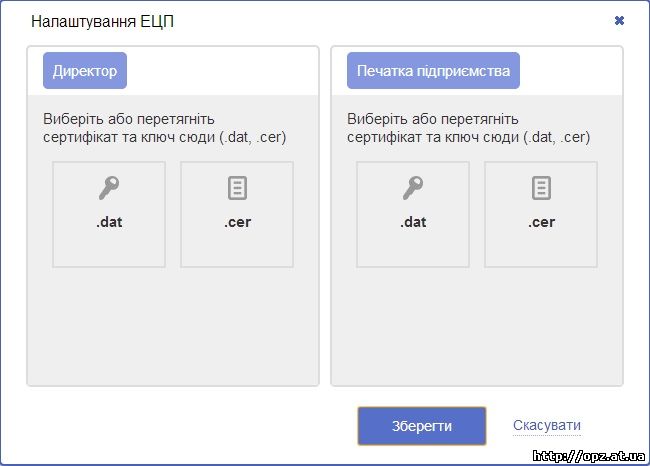Click the .dat label in the Директор panel

pos(109,222)
